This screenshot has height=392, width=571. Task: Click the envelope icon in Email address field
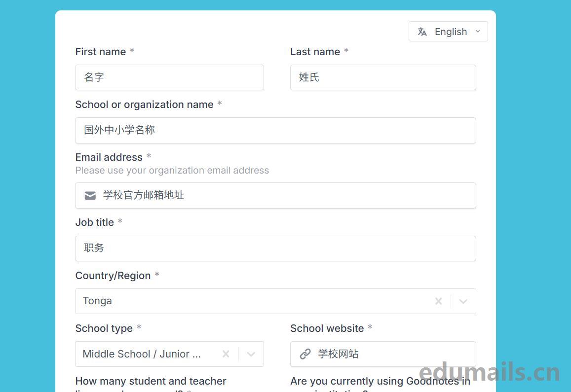point(90,196)
